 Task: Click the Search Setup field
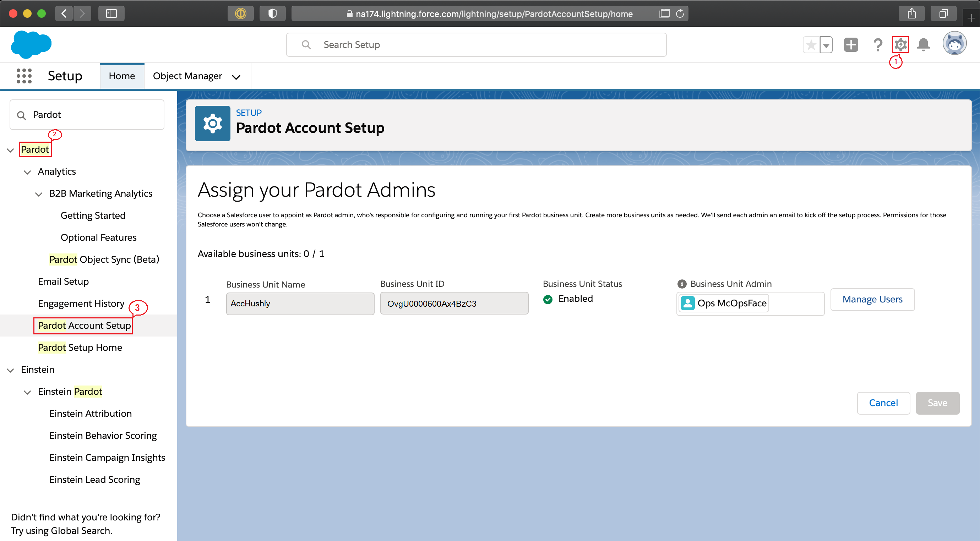pyautogui.click(x=475, y=45)
